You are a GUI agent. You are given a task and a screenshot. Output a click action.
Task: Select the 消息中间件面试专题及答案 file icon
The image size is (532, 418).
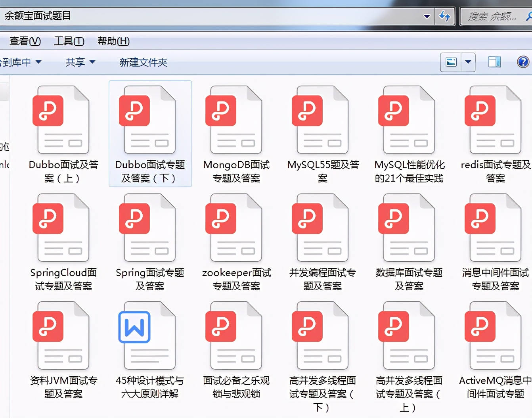click(x=493, y=228)
